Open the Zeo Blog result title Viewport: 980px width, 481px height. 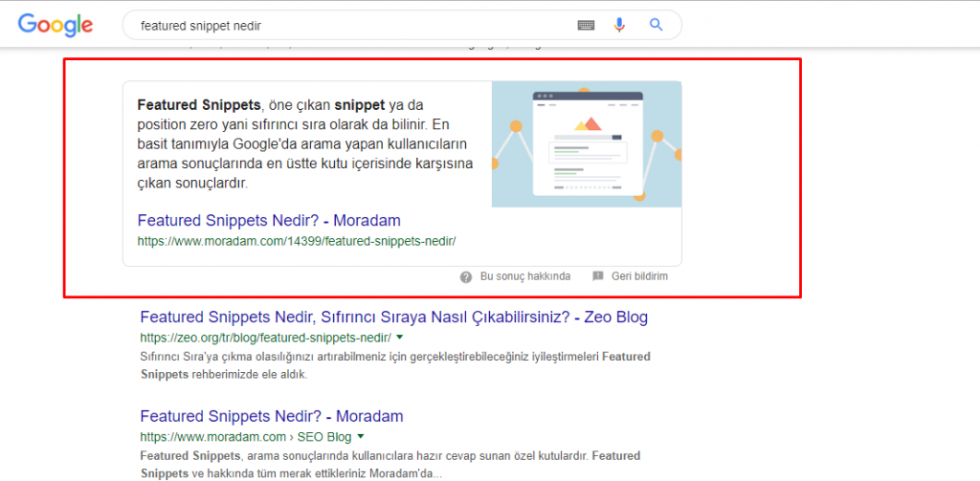393,317
